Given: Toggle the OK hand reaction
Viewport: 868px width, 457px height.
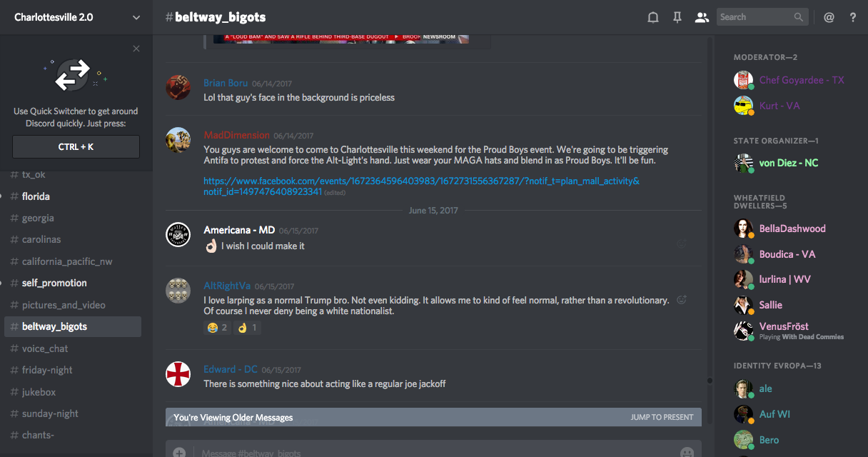Looking at the screenshot, I should (248, 328).
